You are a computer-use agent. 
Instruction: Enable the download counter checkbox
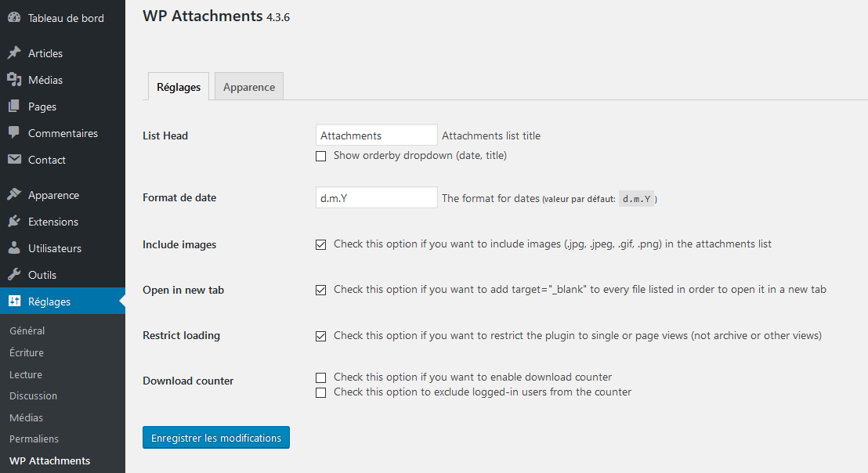(x=320, y=377)
